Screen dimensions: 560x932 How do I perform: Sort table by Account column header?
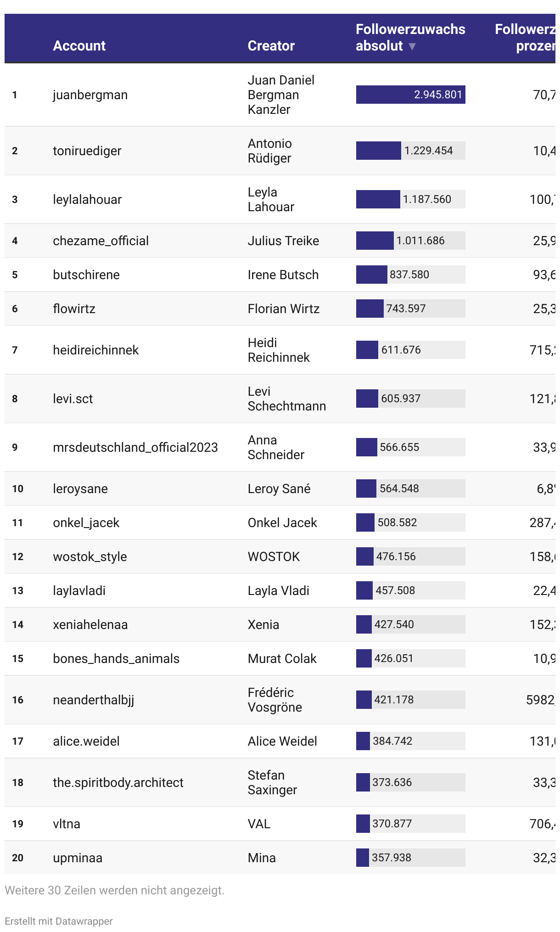[x=79, y=45]
